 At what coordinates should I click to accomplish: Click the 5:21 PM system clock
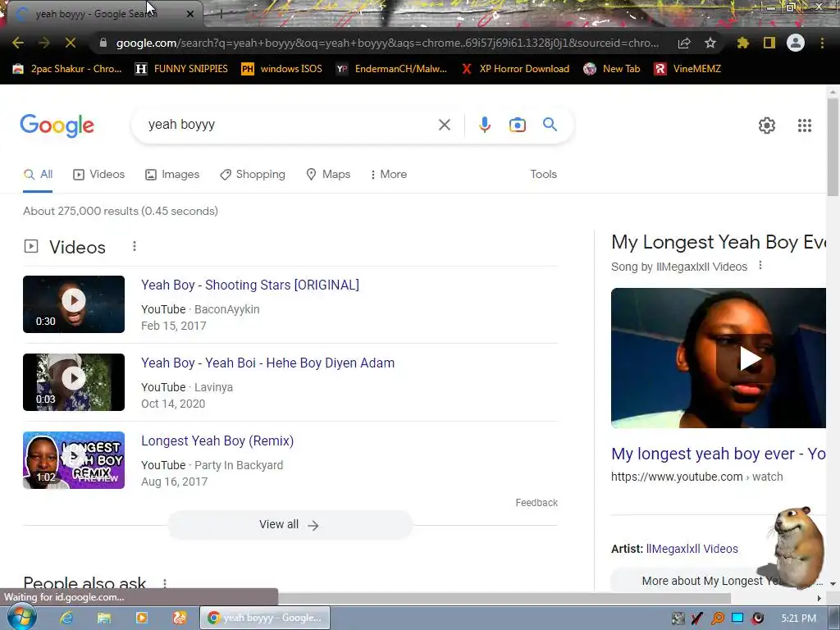(798, 619)
